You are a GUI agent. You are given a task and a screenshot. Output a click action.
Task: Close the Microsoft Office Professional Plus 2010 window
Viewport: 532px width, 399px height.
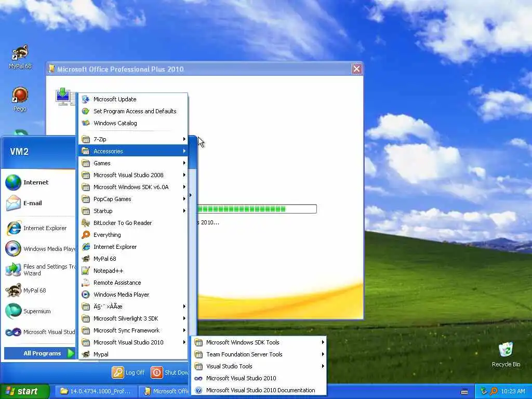(356, 69)
